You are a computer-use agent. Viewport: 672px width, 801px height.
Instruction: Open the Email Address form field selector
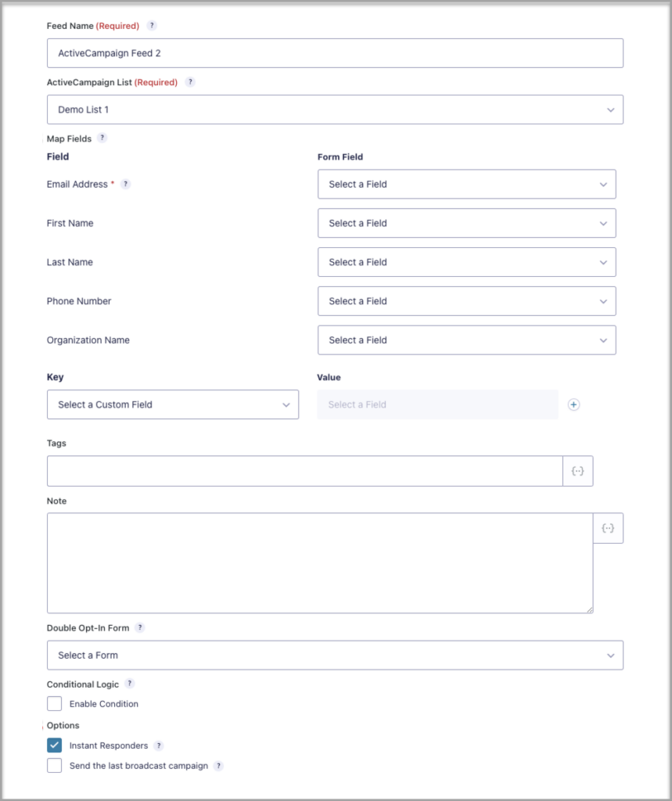click(466, 184)
